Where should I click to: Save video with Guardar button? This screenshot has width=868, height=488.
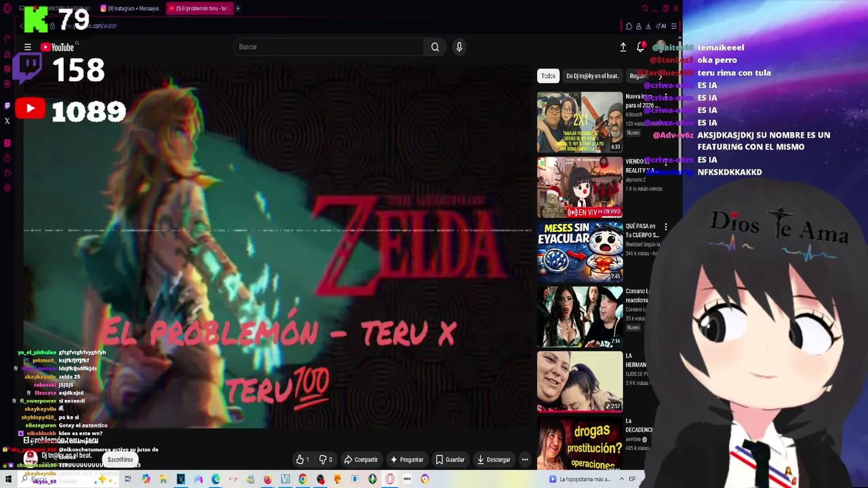coord(450,460)
